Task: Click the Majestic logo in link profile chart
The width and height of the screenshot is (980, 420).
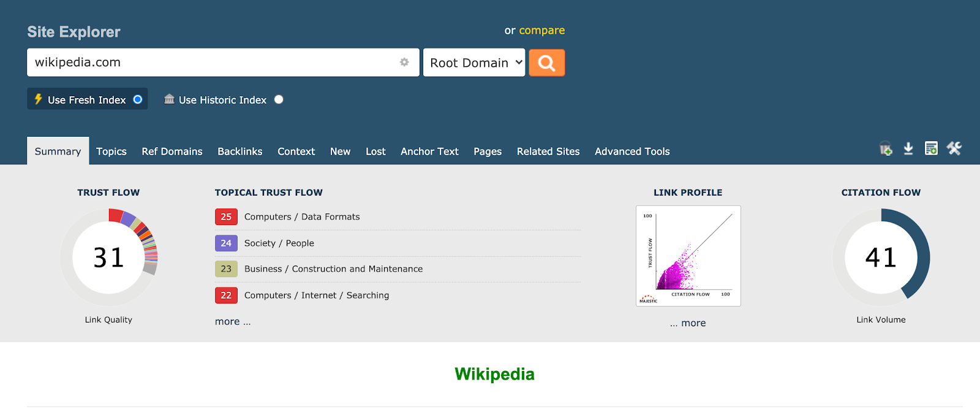Action: pos(648,299)
